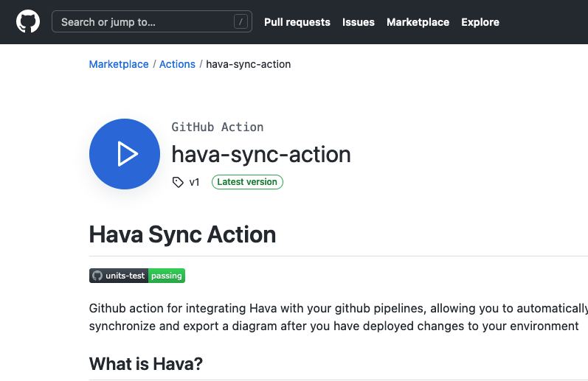The width and height of the screenshot is (588, 381).
Task: Click the Latest version badge
Action: [x=247, y=182]
